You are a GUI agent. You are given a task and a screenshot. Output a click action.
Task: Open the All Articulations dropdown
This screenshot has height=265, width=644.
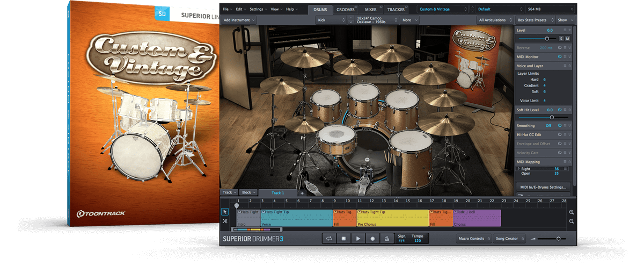[x=494, y=20]
